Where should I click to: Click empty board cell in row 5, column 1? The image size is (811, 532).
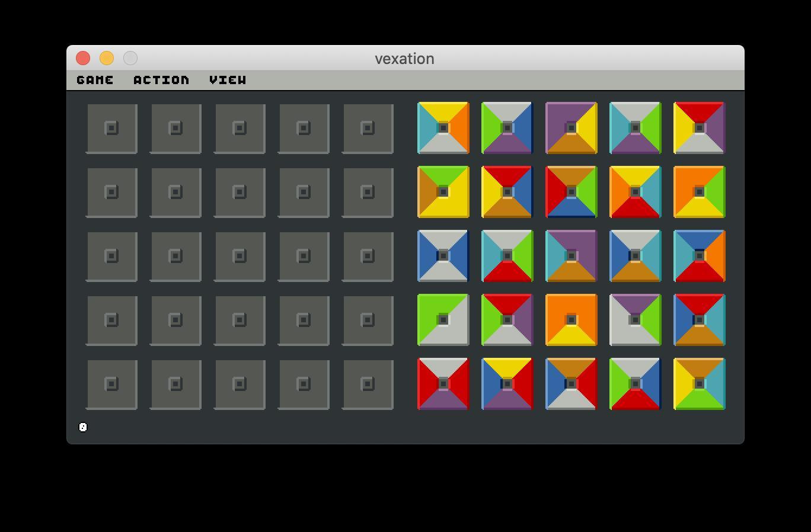point(111,384)
